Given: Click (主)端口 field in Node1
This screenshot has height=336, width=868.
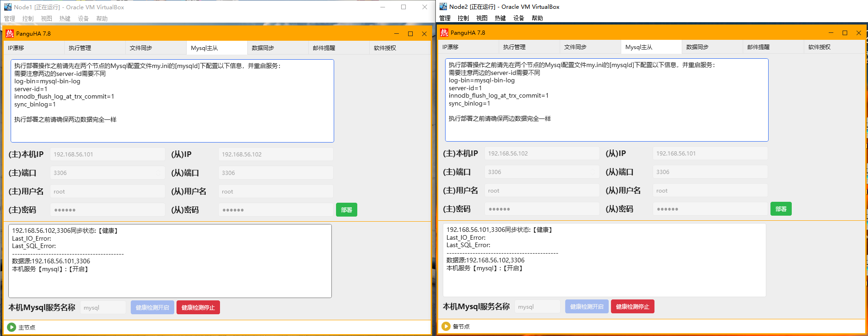Looking at the screenshot, I should [x=108, y=173].
